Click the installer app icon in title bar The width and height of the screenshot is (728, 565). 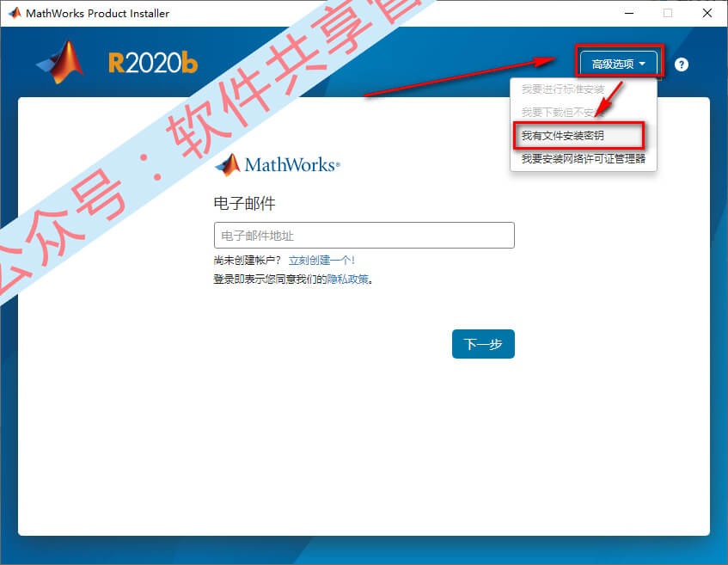15,13
